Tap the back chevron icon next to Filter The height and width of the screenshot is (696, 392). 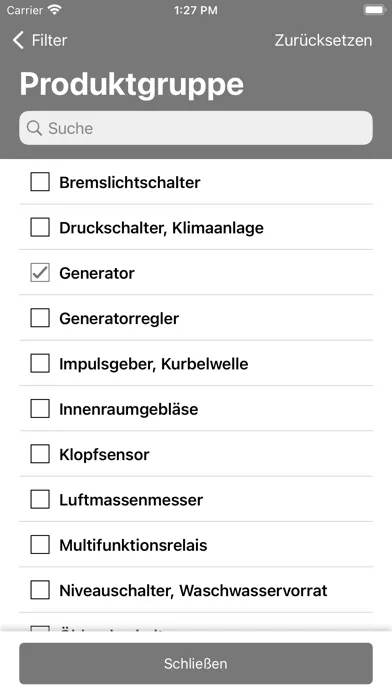click(x=18, y=40)
